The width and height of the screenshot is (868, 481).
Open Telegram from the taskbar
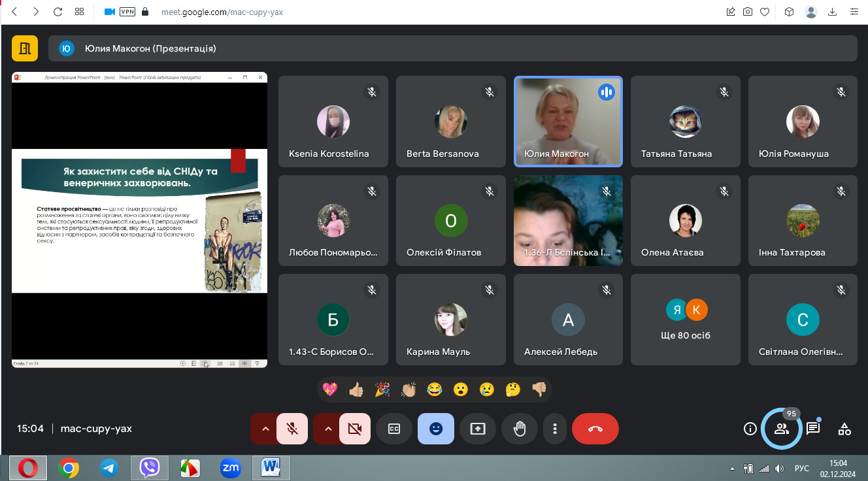109,468
